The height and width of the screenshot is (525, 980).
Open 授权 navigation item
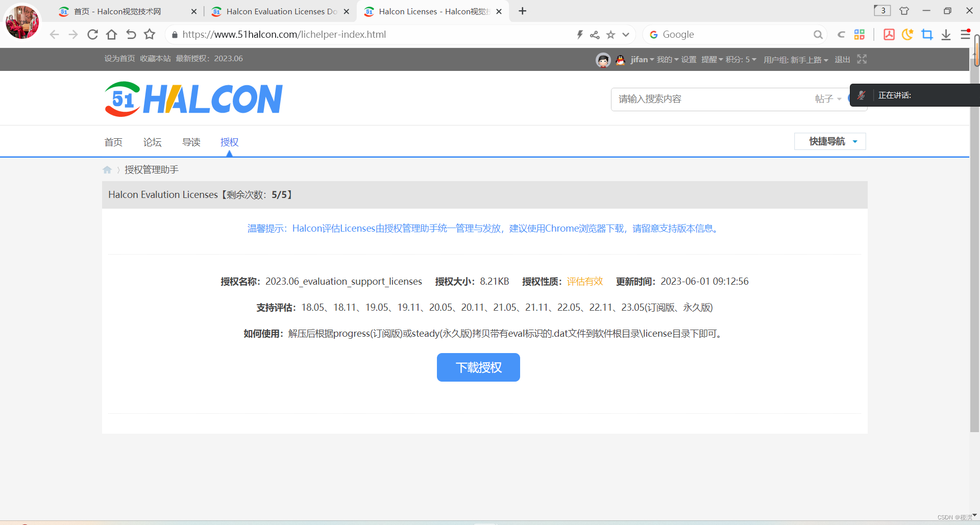pyautogui.click(x=229, y=142)
